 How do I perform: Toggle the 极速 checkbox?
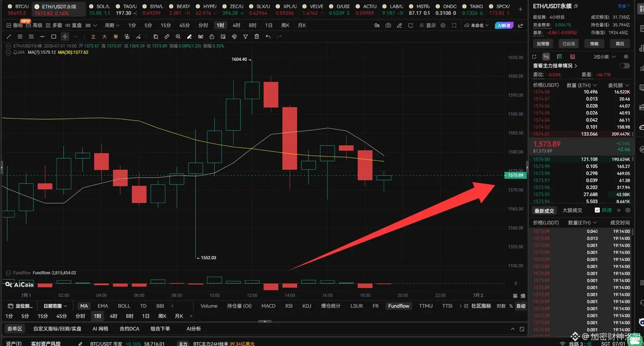pyautogui.click(x=597, y=210)
